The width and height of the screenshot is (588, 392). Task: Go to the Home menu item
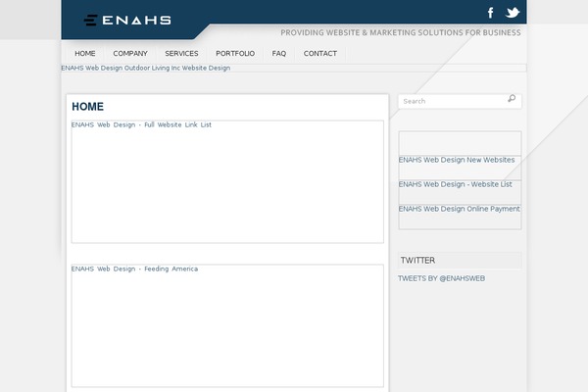pyautogui.click(x=85, y=54)
